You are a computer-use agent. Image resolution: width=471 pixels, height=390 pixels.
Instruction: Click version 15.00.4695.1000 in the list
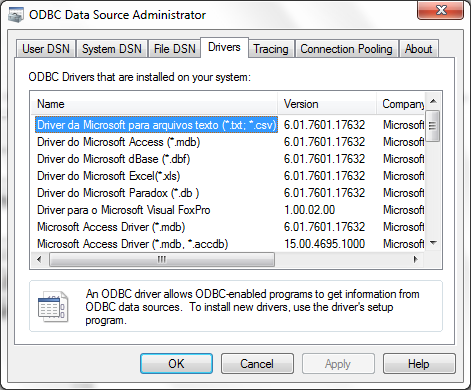324,244
